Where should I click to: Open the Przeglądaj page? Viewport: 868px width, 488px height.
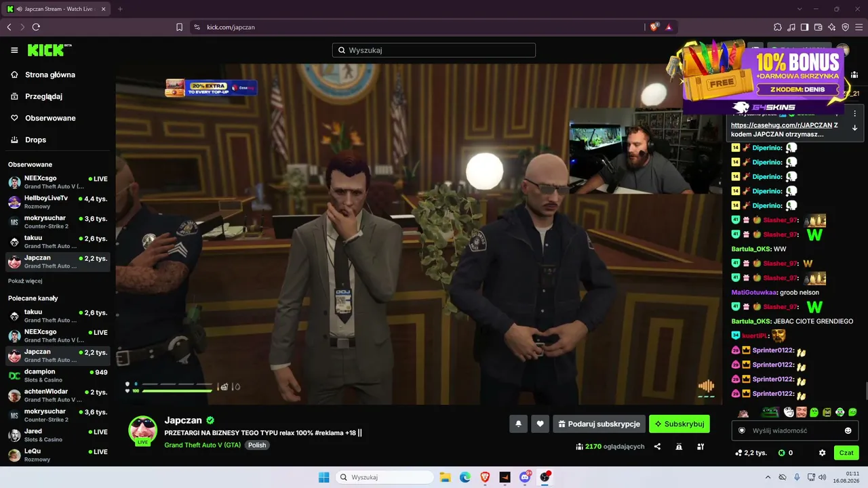point(43,96)
